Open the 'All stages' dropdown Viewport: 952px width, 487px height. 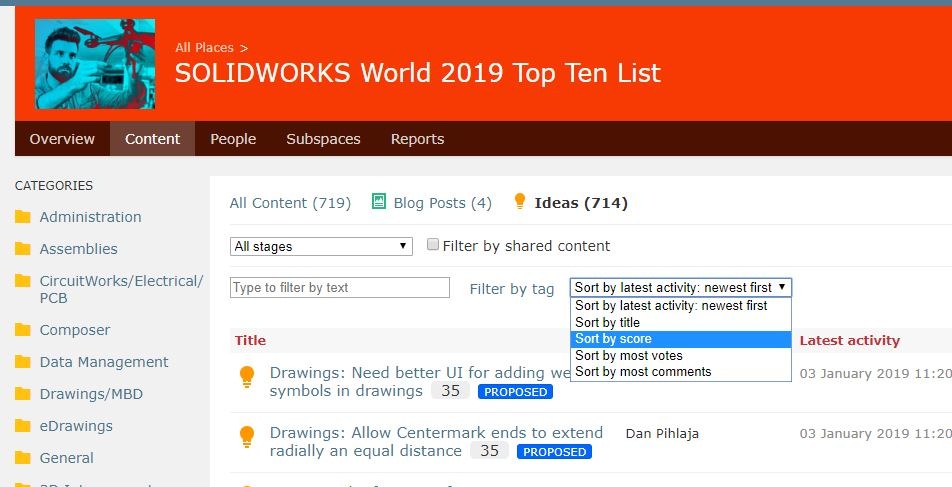coord(321,246)
